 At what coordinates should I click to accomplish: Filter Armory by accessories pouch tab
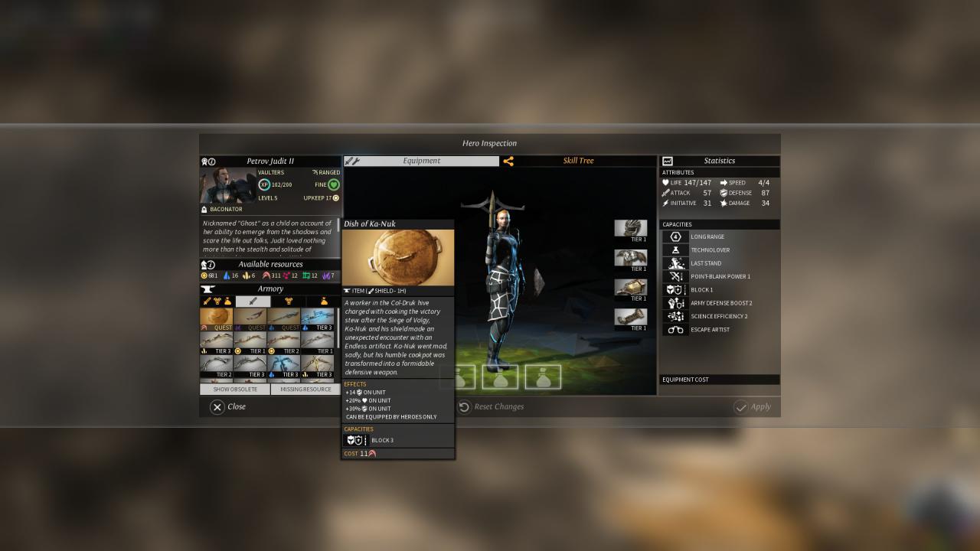click(x=324, y=301)
